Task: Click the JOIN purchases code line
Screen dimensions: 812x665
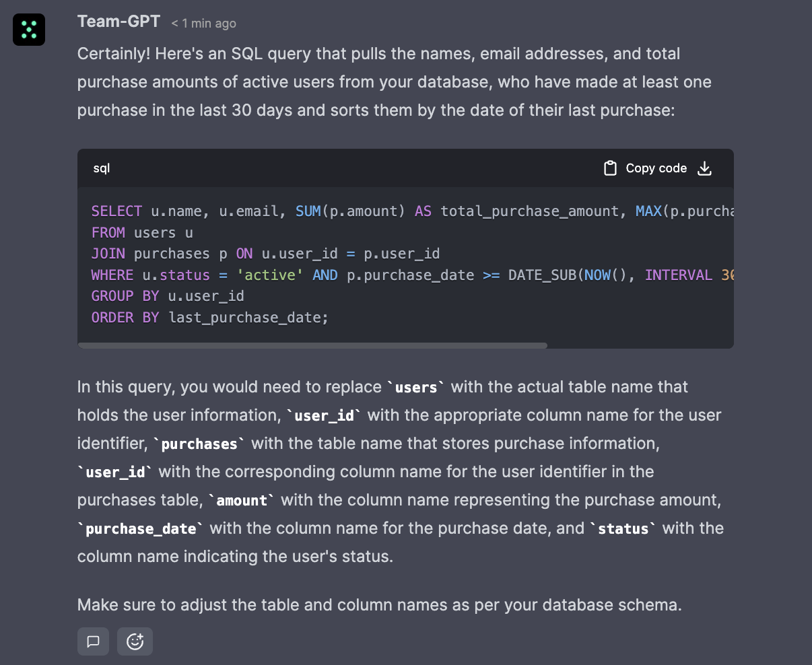Action: [265, 254]
